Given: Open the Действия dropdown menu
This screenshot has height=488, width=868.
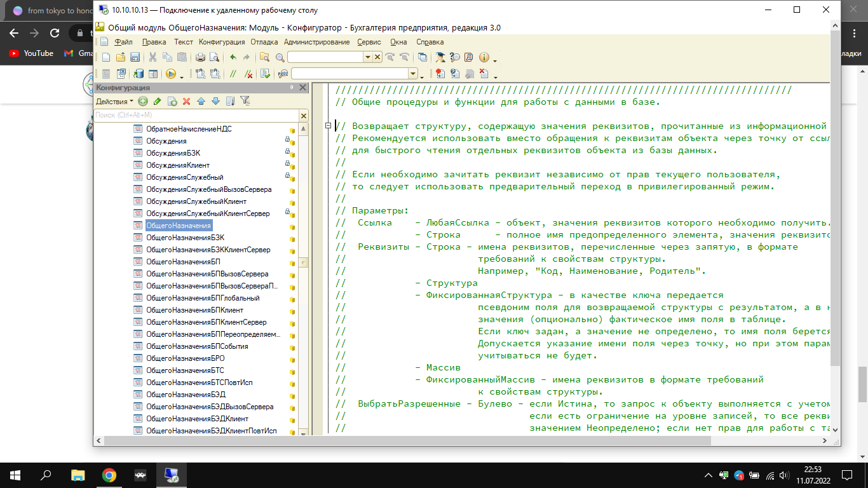Looking at the screenshot, I should click(x=114, y=101).
